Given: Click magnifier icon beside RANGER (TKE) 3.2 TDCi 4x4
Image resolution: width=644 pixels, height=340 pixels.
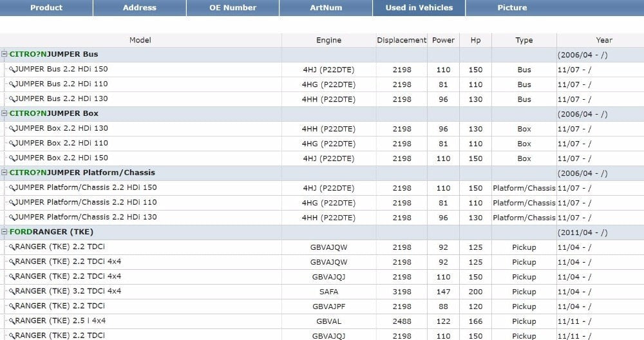Looking at the screenshot, I should [12, 292].
